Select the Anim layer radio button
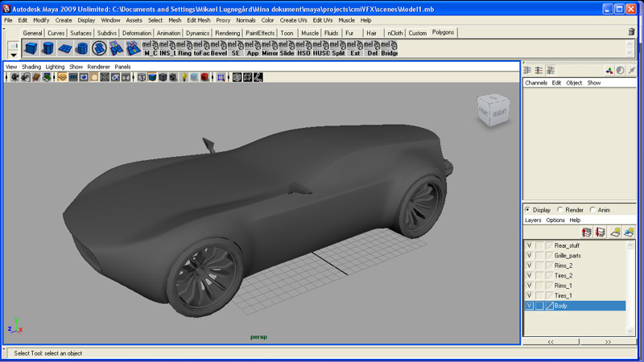 pyautogui.click(x=592, y=210)
